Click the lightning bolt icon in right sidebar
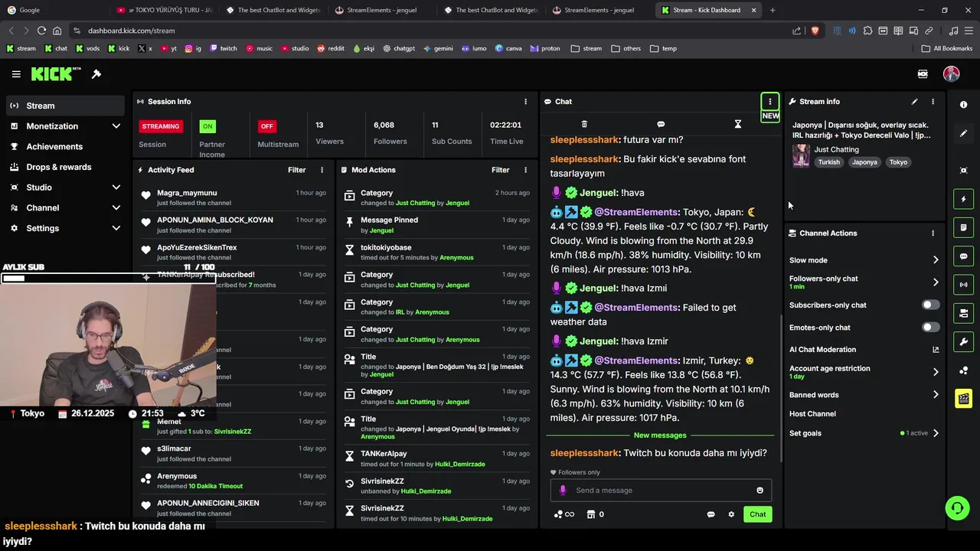The image size is (980, 551). click(963, 199)
